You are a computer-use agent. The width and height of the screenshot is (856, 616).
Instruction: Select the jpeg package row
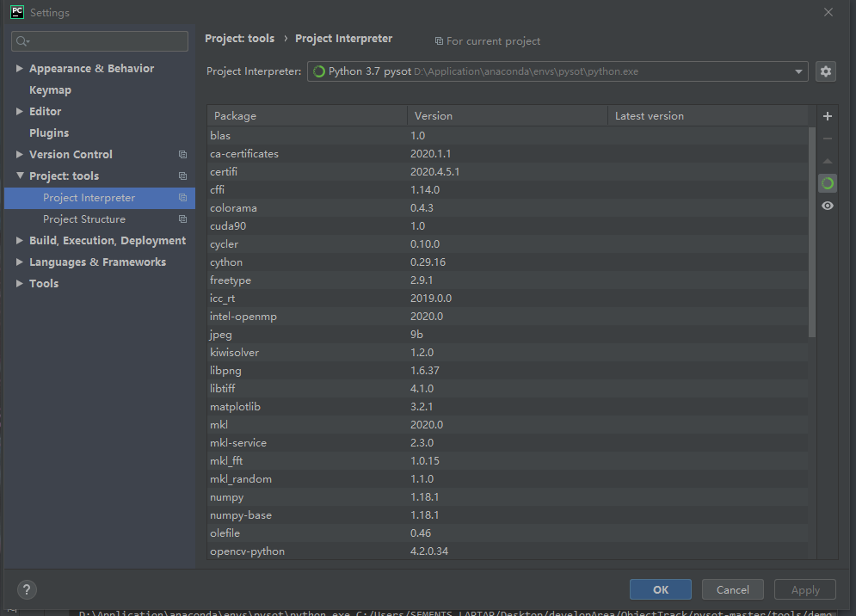pyautogui.click(x=508, y=334)
